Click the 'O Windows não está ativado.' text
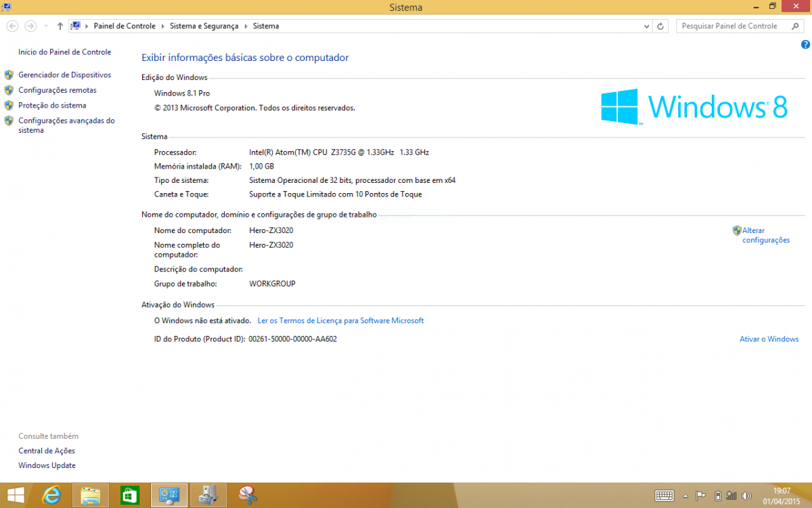 tap(202, 320)
